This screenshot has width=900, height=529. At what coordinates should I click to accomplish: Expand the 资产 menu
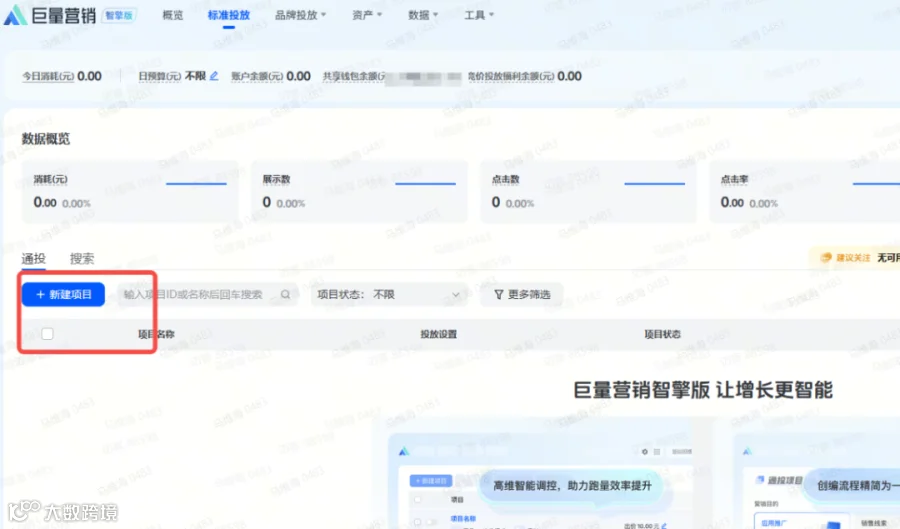367,15
